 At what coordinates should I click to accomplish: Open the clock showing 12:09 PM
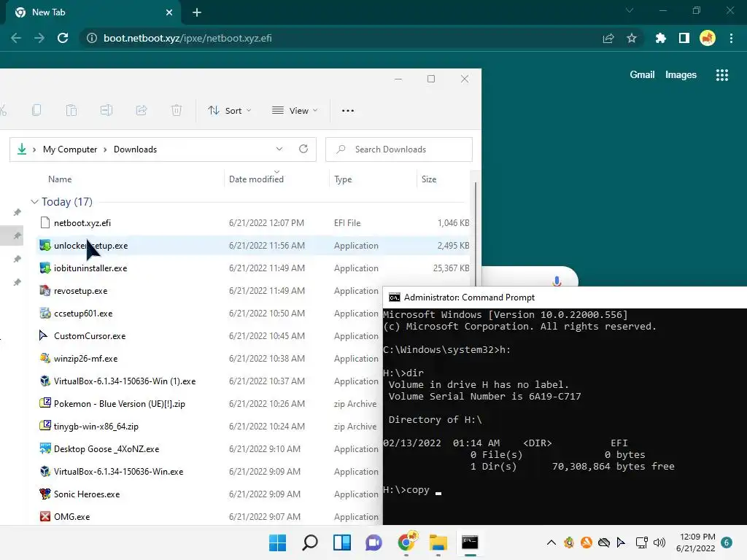click(696, 542)
